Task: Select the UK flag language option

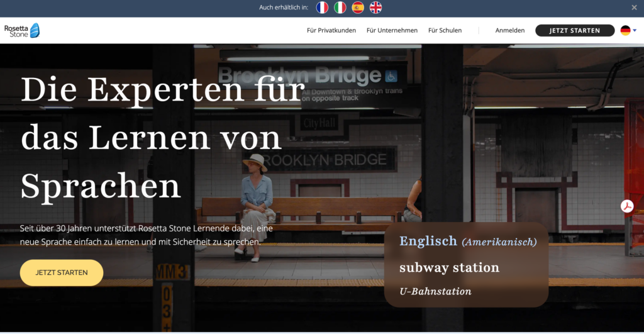Action: [x=376, y=8]
